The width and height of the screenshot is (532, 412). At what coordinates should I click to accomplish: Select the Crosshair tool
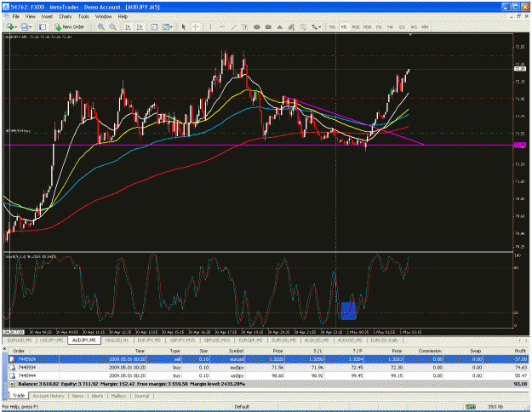[196, 26]
